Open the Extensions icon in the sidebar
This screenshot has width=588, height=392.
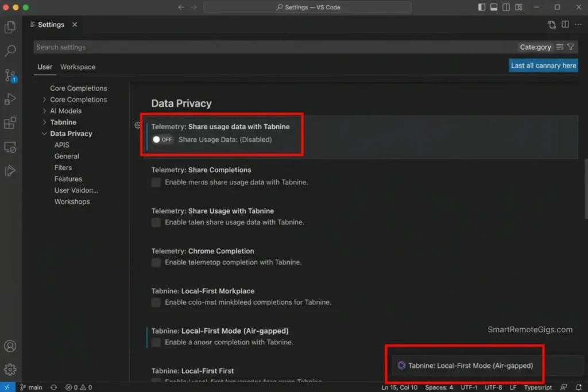[x=10, y=123]
